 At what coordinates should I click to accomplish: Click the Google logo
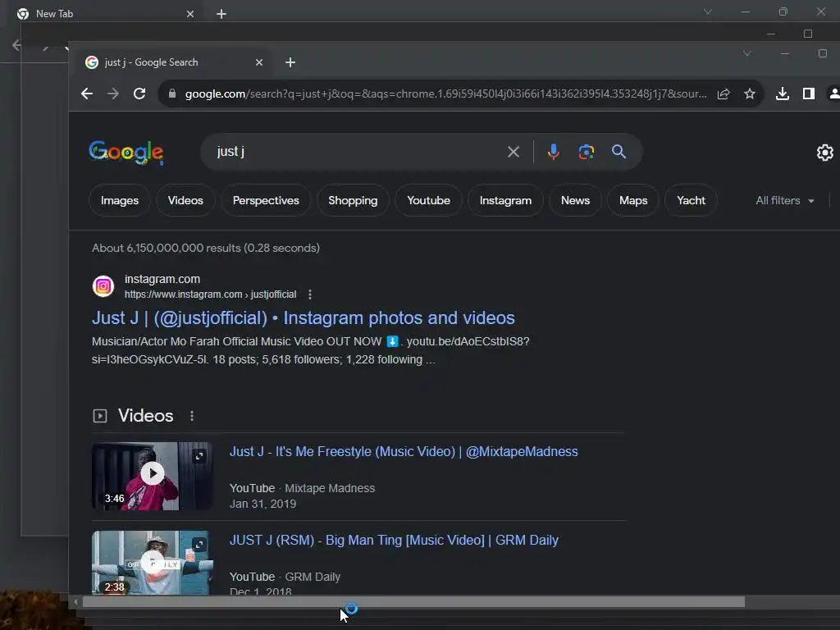(x=126, y=152)
